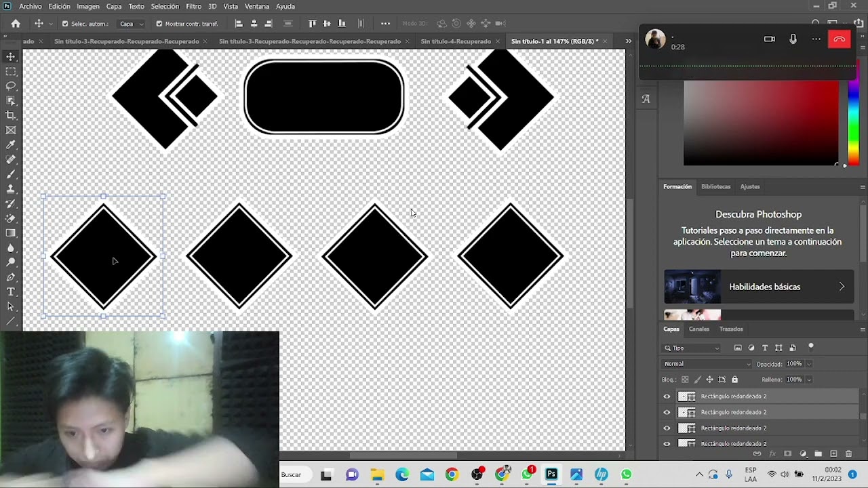Open the Capa menu
Screen dimensions: 868x488
tap(114, 6)
